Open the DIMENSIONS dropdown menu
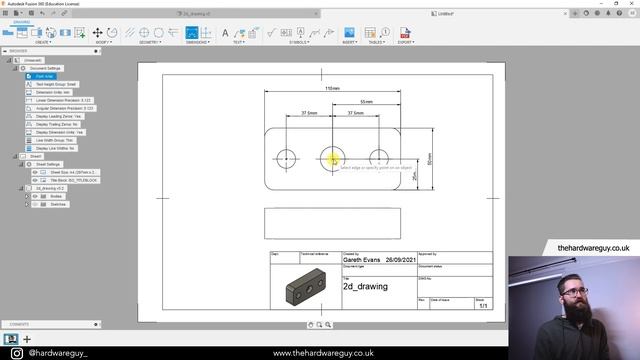 [198, 42]
